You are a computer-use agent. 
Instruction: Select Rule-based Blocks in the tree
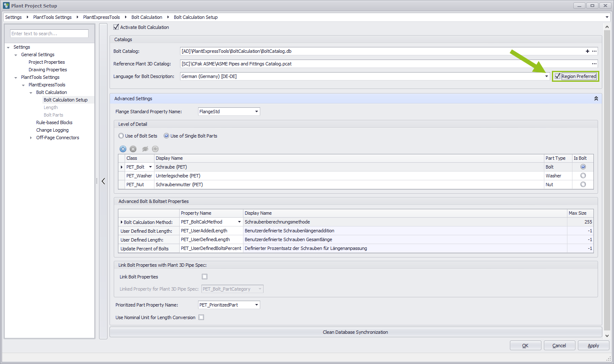click(54, 122)
